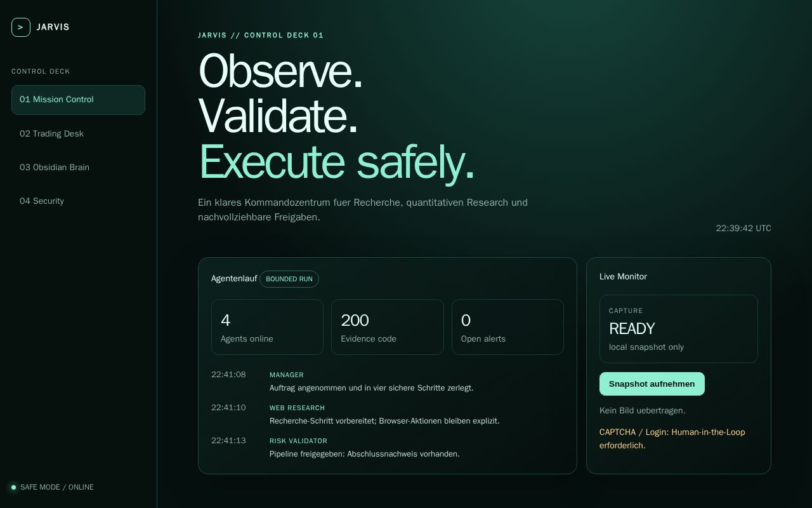Click the 'Pipeline freigegeben' log message
Viewport: 812px width, 508px height.
click(x=365, y=453)
